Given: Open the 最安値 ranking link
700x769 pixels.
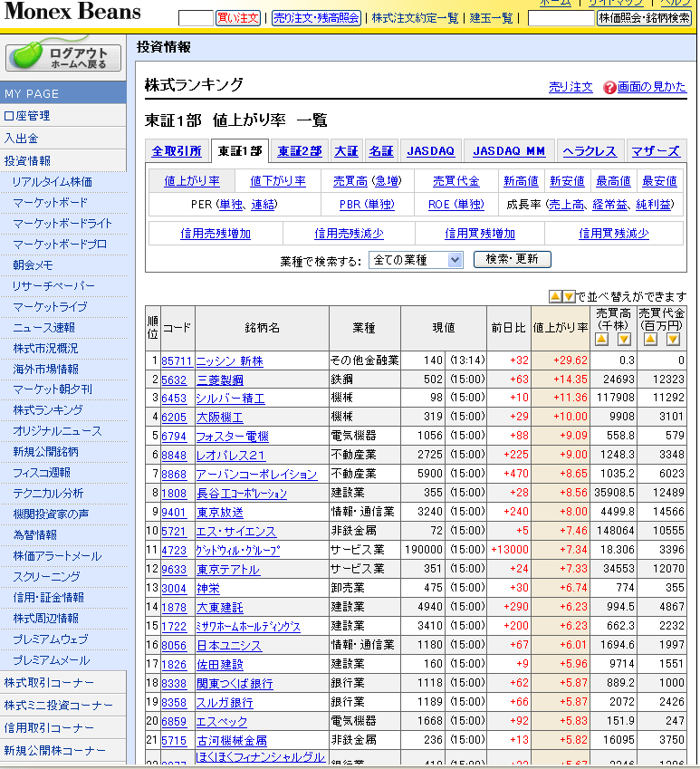Looking at the screenshot, I should [x=659, y=181].
